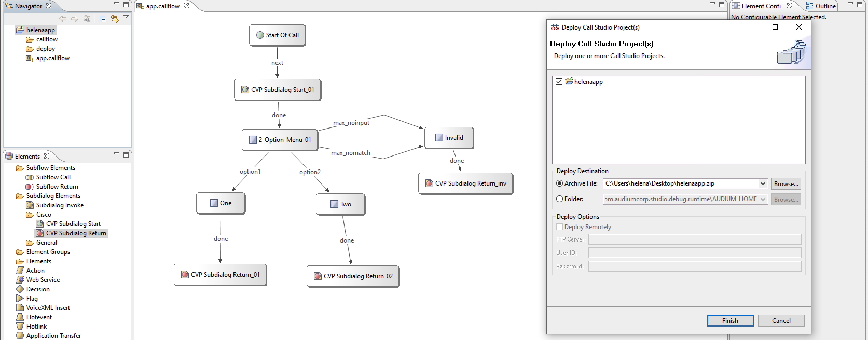The image size is (868, 340).
Task: Select CVP Subdialog Return in Elements panel
Action: (71, 233)
